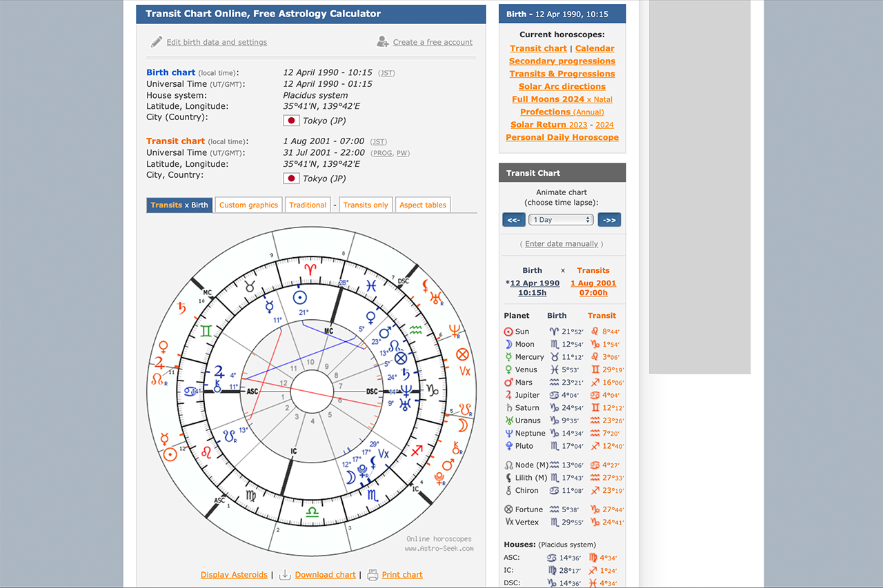Step chart forward with '->>' button
This screenshot has height=588, width=883.
[x=609, y=220]
